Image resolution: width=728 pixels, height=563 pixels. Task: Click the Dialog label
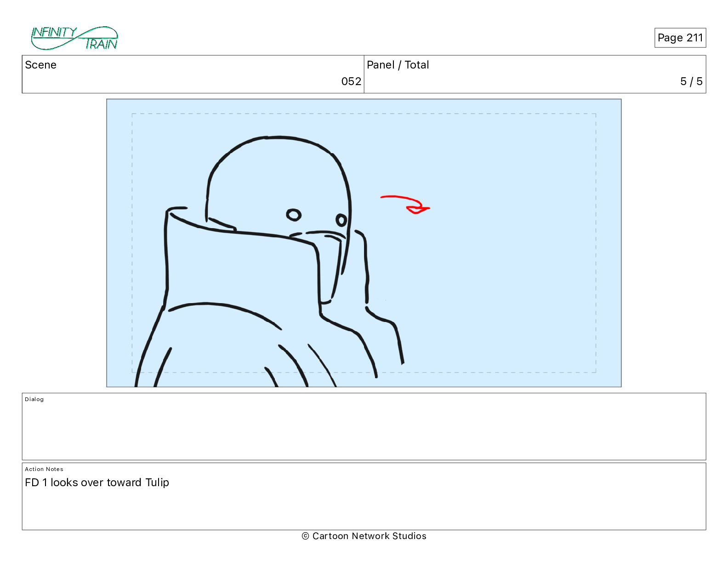[x=34, y=399]
